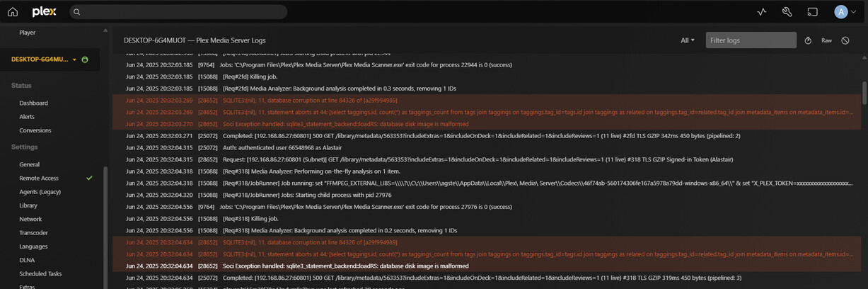This screenshot has width=868, height=289.
Task: Select the 'Signed-in Token (Alastair)' request line
Action: [x=487, y=159]
